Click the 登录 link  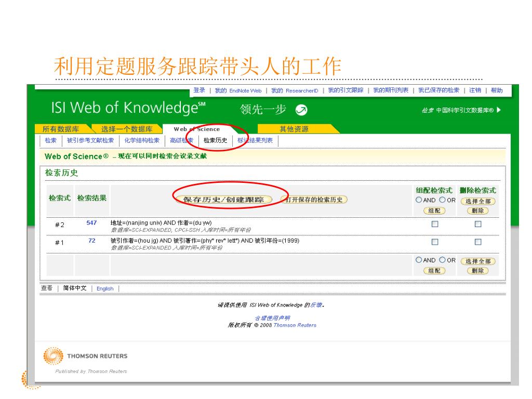[x=199, y=90]
